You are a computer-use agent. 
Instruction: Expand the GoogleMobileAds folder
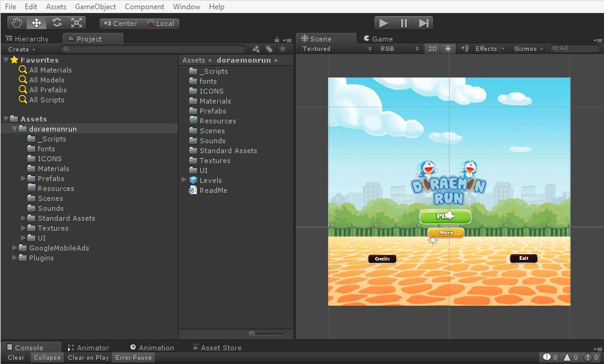[15, 248]
